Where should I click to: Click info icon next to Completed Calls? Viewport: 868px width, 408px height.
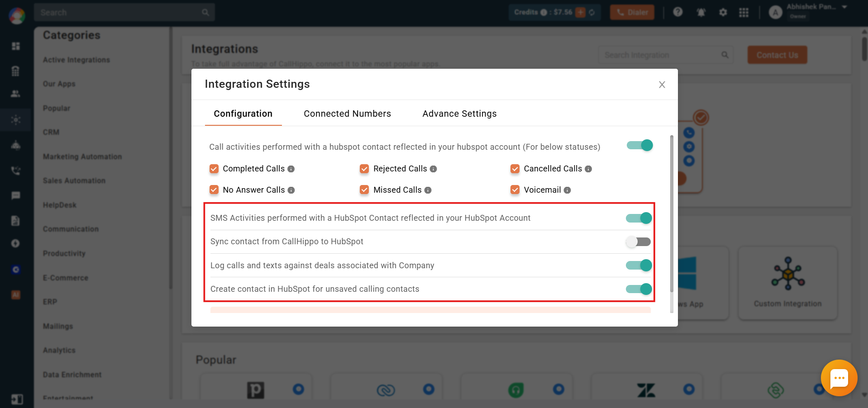tap(291, 169)
